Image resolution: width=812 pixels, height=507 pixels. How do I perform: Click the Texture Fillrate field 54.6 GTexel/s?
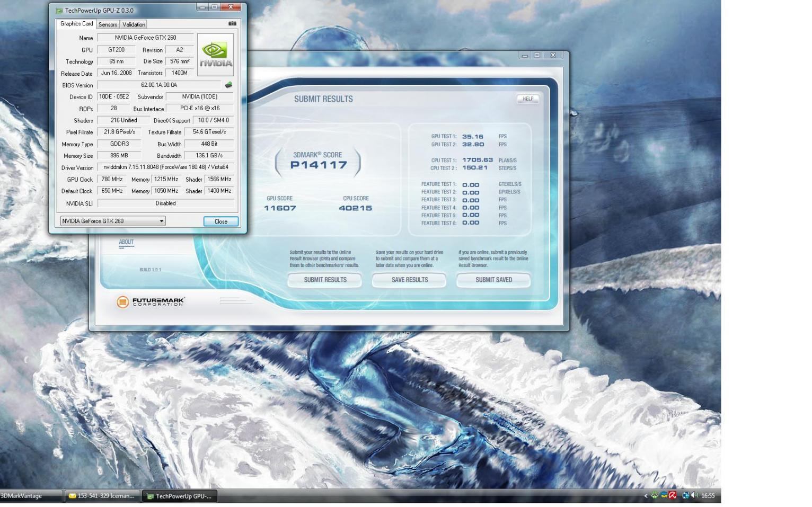coord(209,132)
